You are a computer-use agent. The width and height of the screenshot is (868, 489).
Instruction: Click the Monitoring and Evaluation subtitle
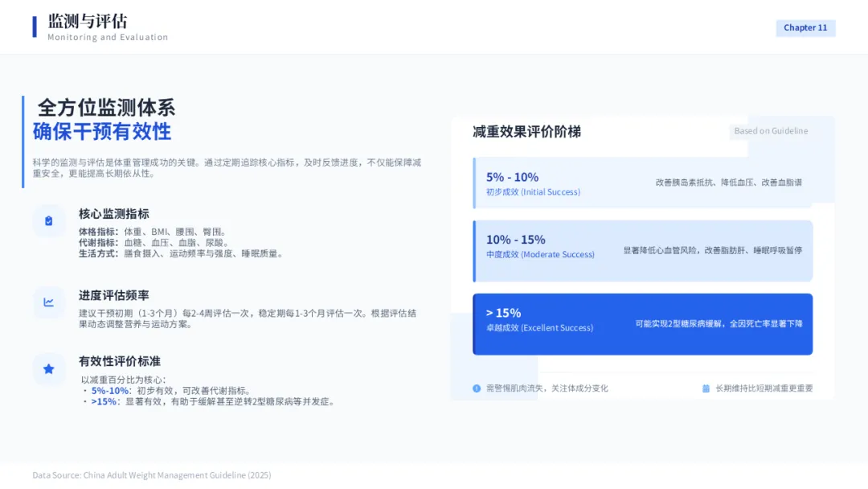click(108, 37)
